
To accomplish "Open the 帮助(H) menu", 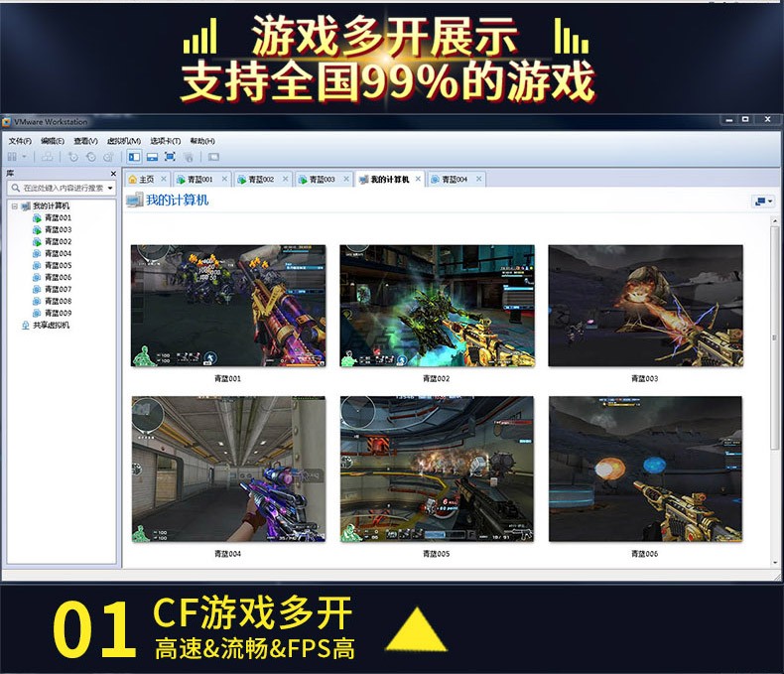I will click(202, 141).
